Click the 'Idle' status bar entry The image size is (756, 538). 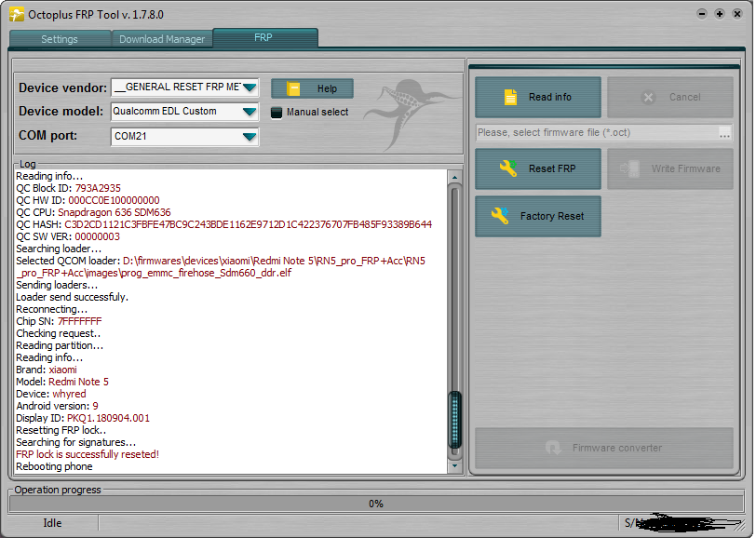click(52, 523)
